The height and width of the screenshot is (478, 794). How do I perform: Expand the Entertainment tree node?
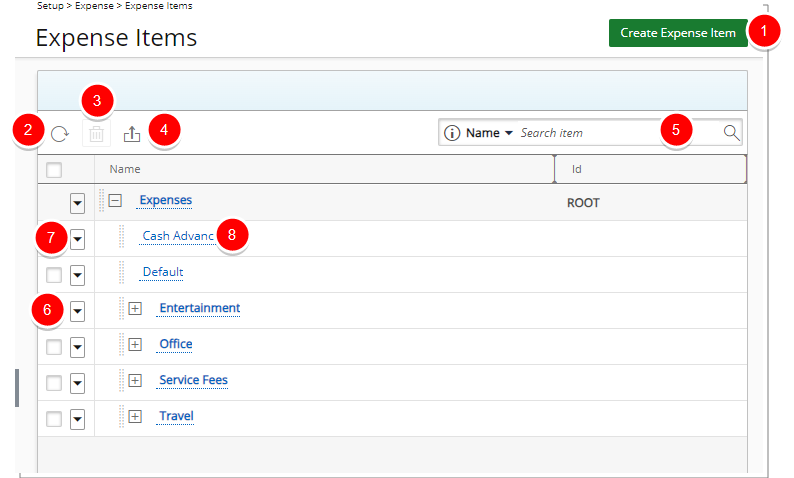point(135,308)
